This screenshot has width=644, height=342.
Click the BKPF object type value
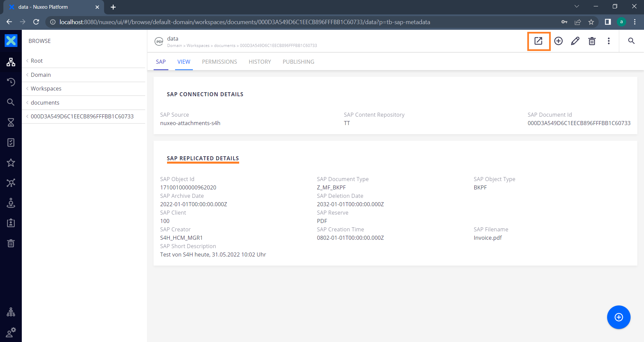[x=480, y=187]
